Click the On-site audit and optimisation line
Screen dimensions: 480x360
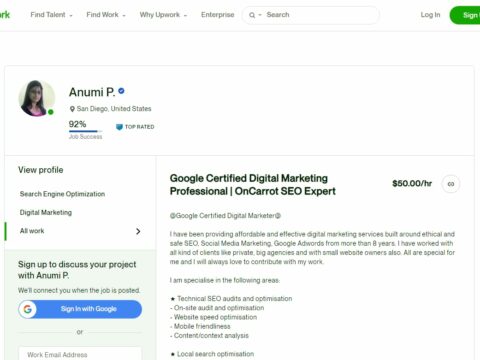tap(217, 308)
